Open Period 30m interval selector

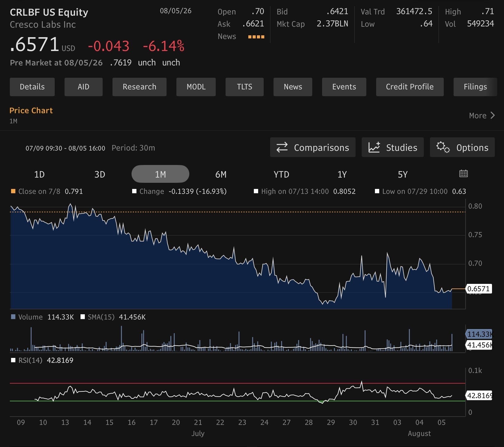(133, 148)
